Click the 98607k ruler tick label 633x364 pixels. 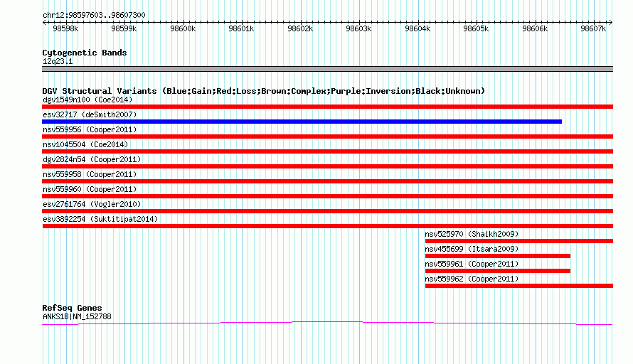coord(593,28)
